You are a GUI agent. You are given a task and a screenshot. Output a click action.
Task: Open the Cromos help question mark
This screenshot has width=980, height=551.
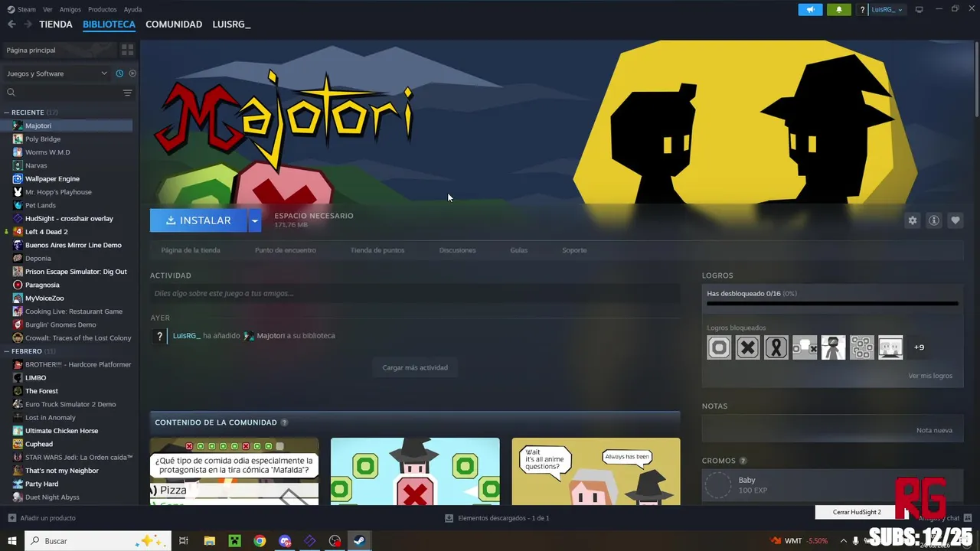click(743, 461)
